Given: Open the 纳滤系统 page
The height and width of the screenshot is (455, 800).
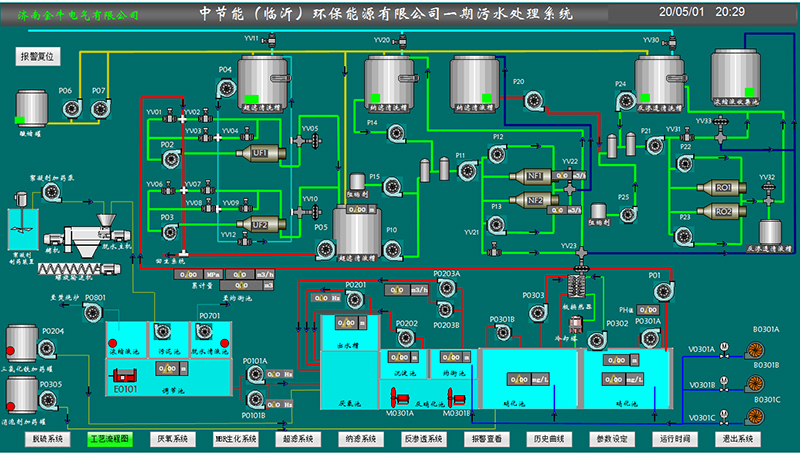Looking at the screenshot, I should point(361,439).
